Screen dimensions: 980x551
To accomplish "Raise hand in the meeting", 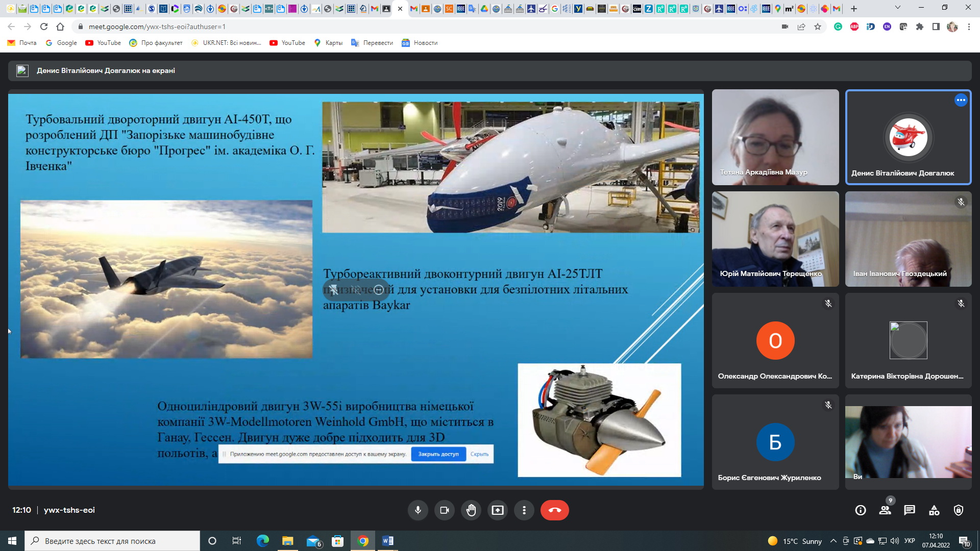I will (x=471, y=510).
